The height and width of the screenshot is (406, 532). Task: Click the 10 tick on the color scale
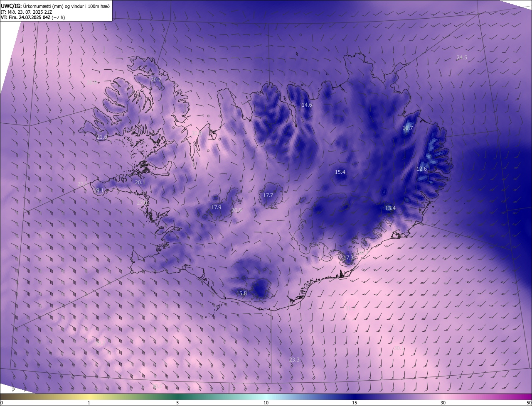[x=266, y=403]
